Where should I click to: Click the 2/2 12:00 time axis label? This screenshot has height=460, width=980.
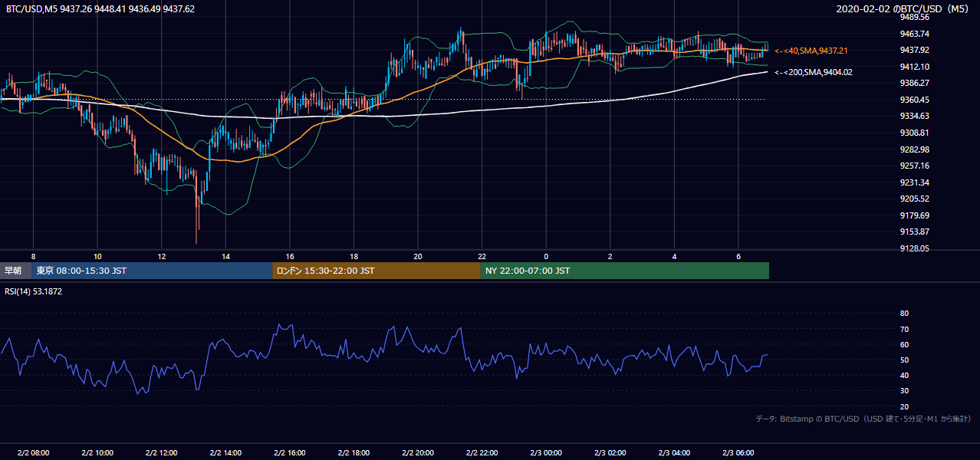(x=161, y=453)
